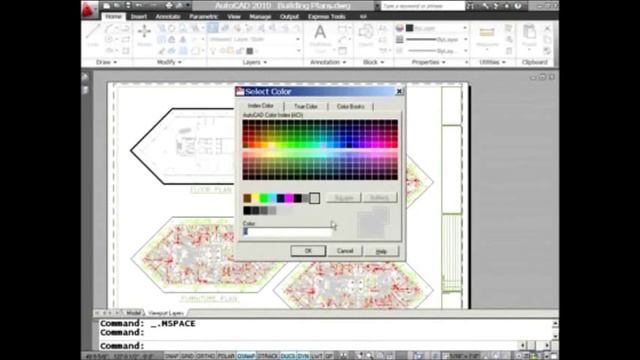Click the Help question mark icon in title bar
The width and height of the screenshot is (640, 360).
pyautogui.click(x=518, y=6)
